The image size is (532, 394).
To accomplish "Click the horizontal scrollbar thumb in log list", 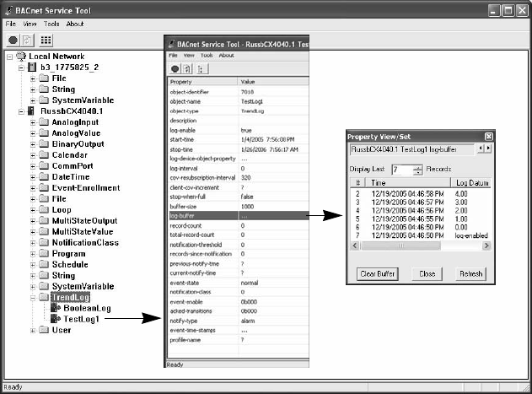I will pos(400,246).
